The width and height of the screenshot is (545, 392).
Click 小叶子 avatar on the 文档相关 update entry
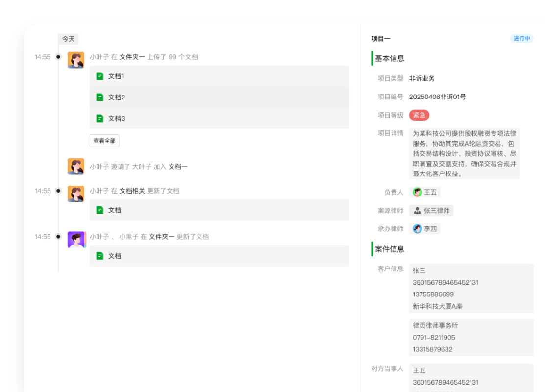click(76, 194)
